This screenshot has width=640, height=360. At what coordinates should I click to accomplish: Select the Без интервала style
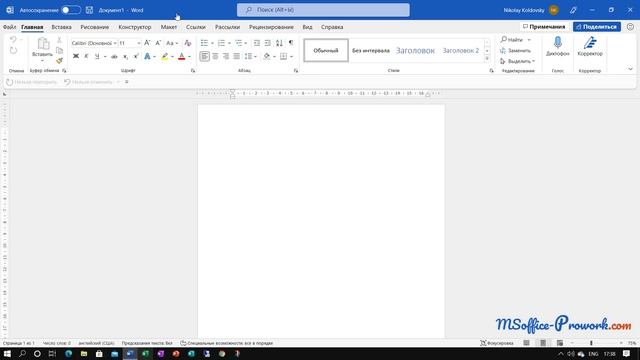(x=371, y=50)
